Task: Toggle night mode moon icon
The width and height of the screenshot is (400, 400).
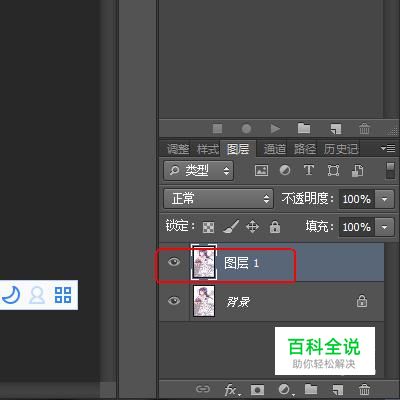Action: 11,295
